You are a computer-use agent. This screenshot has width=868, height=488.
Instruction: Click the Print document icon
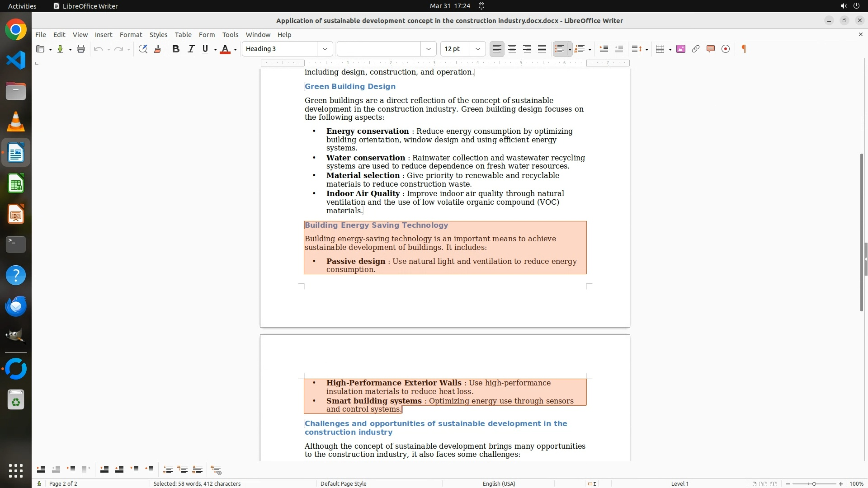(x=81, y=49)
